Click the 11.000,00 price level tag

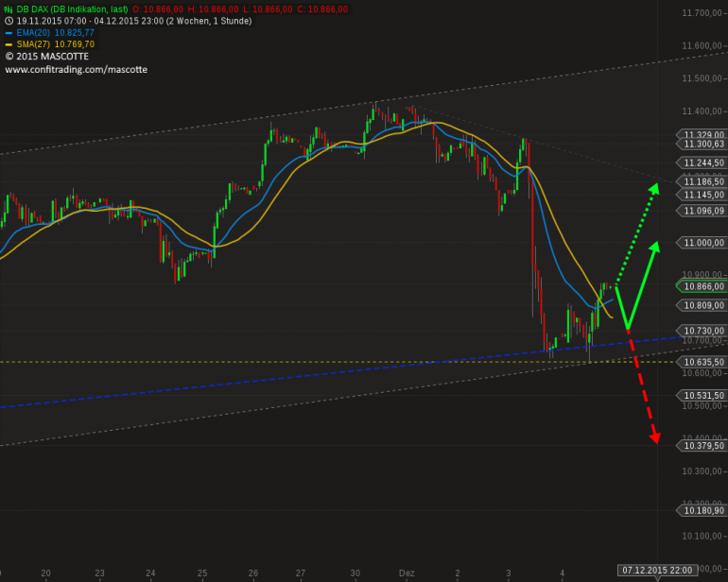click(702, 243)
